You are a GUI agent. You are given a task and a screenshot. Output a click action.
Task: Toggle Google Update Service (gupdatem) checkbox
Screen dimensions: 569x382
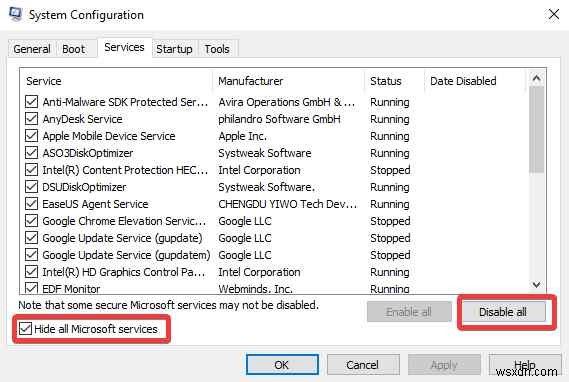click(32, 255)
